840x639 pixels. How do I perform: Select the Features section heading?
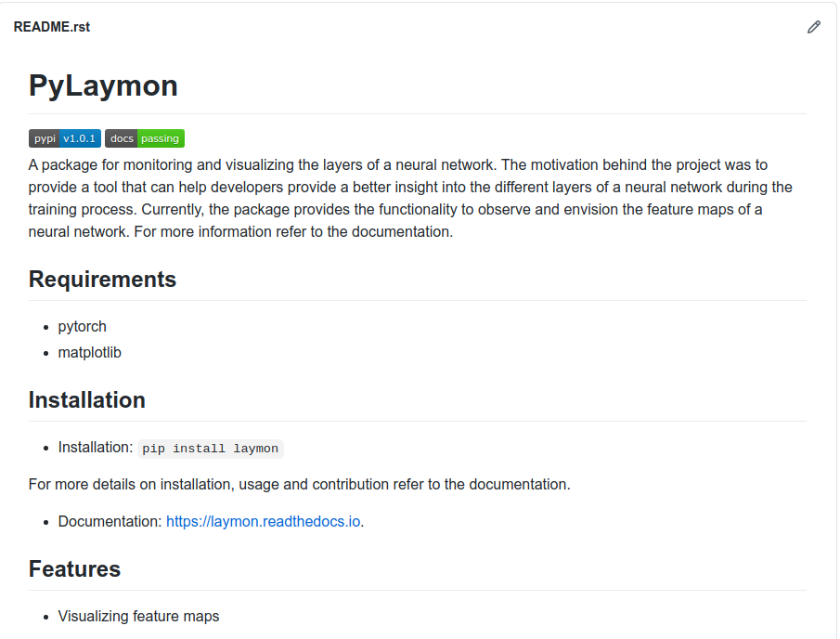pyautogui.click(x=74, y=568)
